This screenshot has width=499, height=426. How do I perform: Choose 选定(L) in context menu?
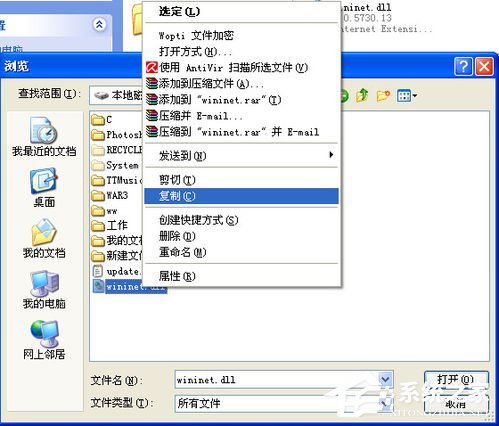click(x=241, y=12)
